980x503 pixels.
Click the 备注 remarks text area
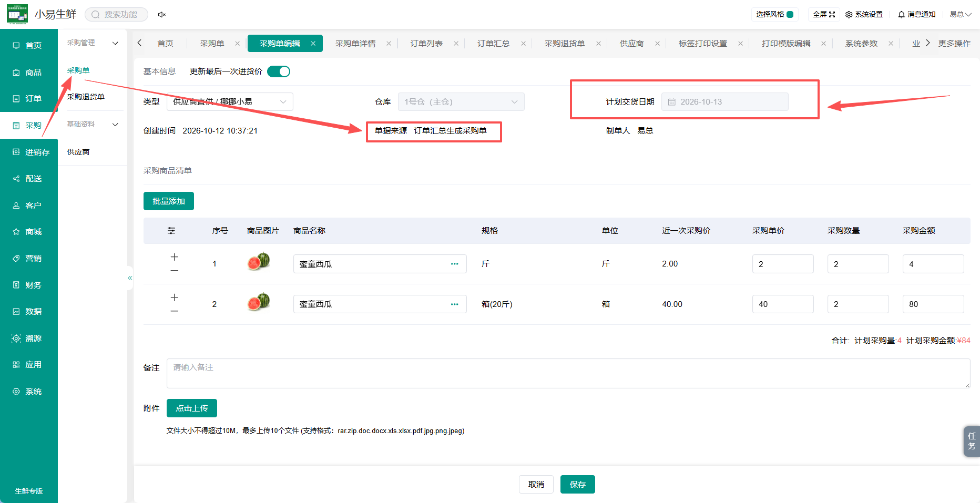(x=568, y=374)
